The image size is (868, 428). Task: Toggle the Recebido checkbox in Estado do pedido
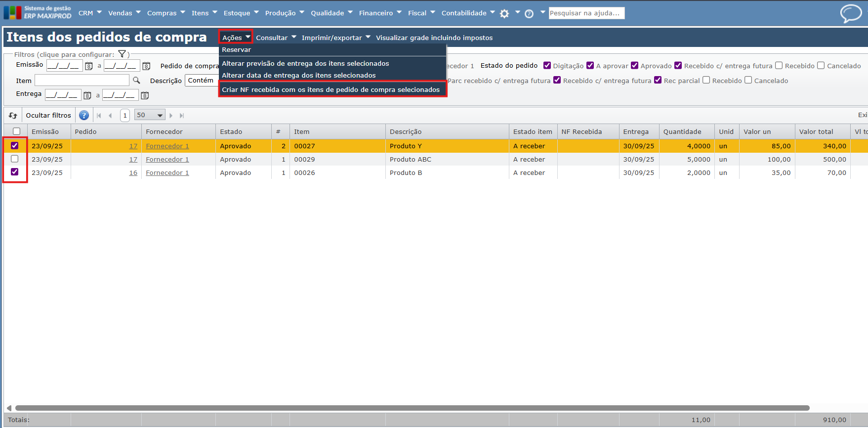pyautogui.click(x=779, y=65)
